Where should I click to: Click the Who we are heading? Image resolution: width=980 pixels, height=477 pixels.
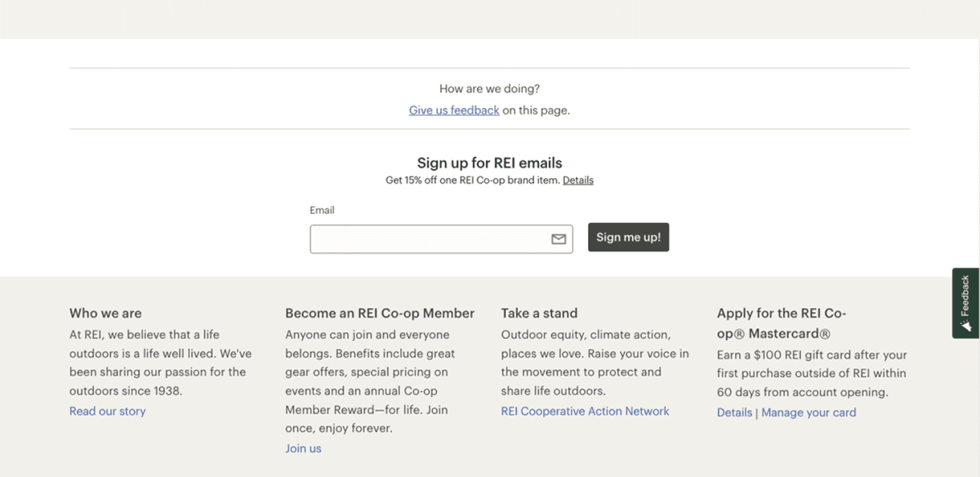point(105,313)
